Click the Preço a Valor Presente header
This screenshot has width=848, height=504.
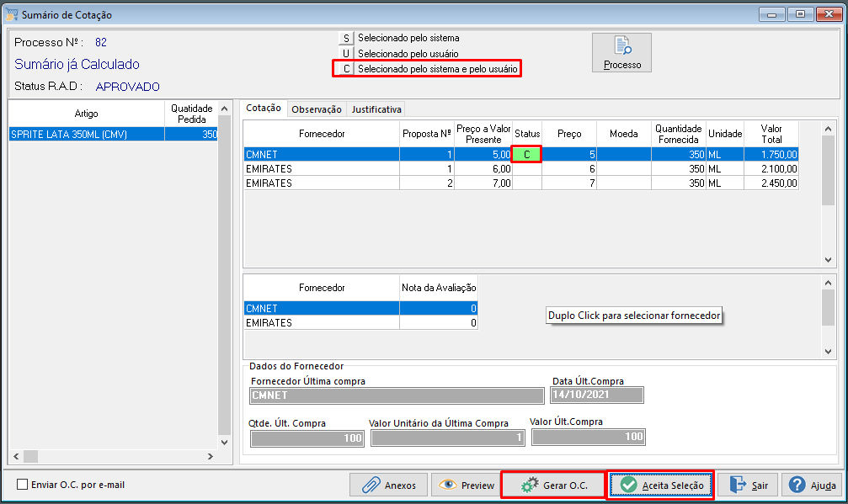tap(483, 134)
